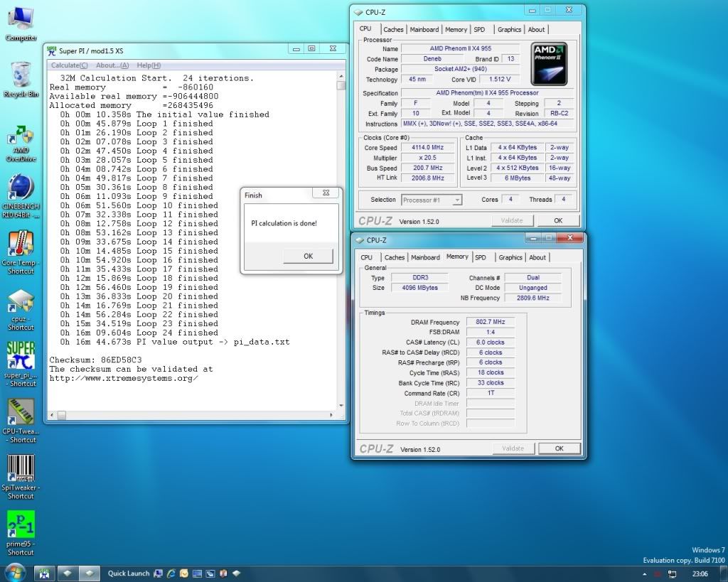
Task: Open the prime95 shortcut icon
Action: point(21,534)
